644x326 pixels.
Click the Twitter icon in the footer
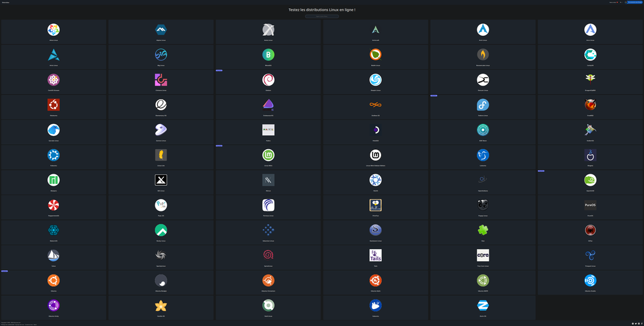tap(636, 323)
